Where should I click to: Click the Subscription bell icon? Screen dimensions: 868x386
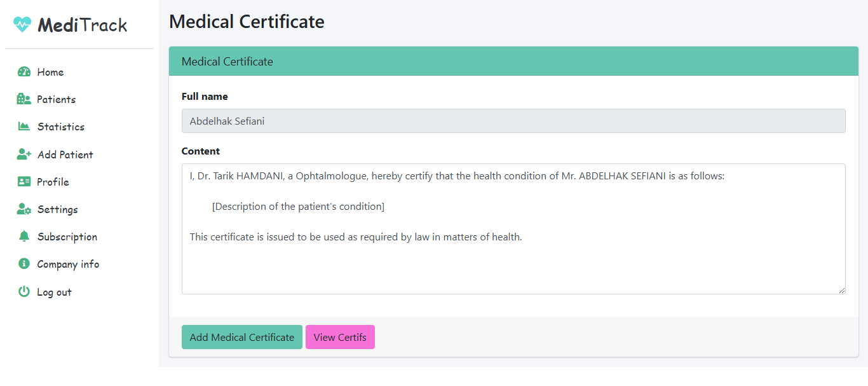coord(24,237)
